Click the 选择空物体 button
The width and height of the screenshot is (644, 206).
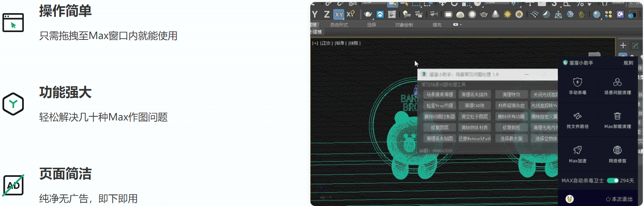[545, 139]
